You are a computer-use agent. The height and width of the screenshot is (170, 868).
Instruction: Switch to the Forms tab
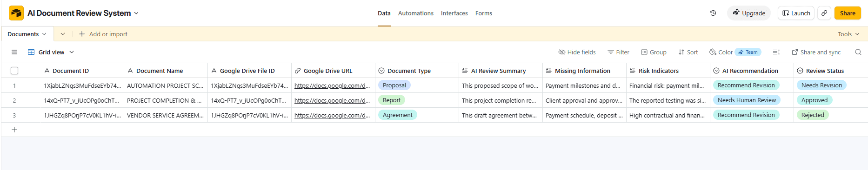(x=484, y=13)
